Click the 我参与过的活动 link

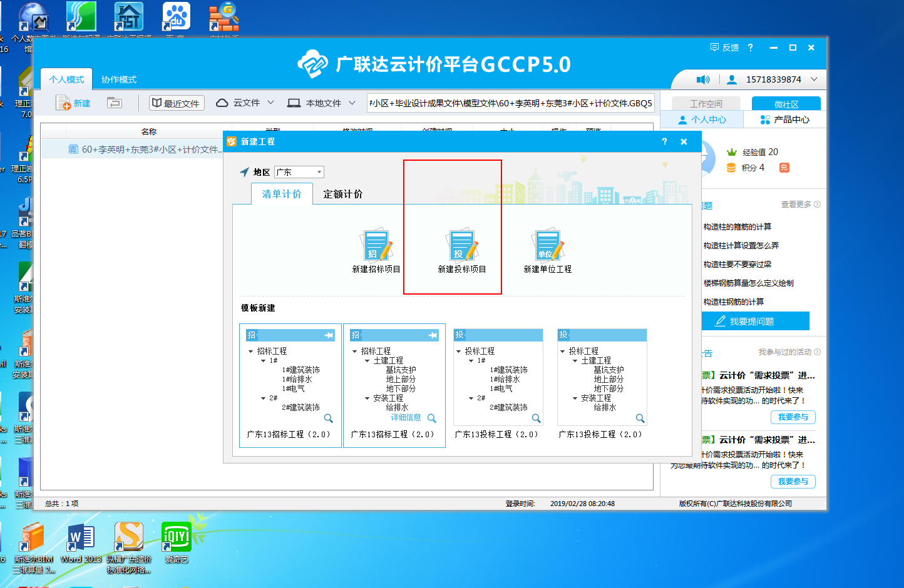[x=789, y=352]
